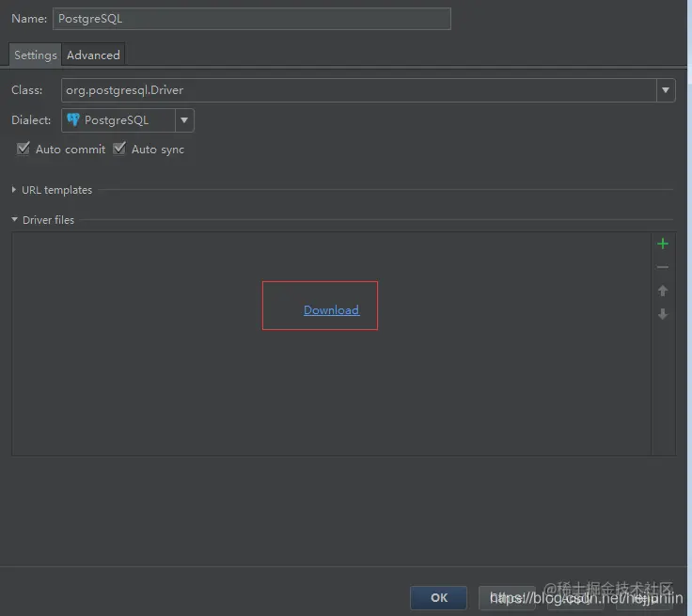
Task: Remove driver file with the minus icon
Action: click(663, 267)
